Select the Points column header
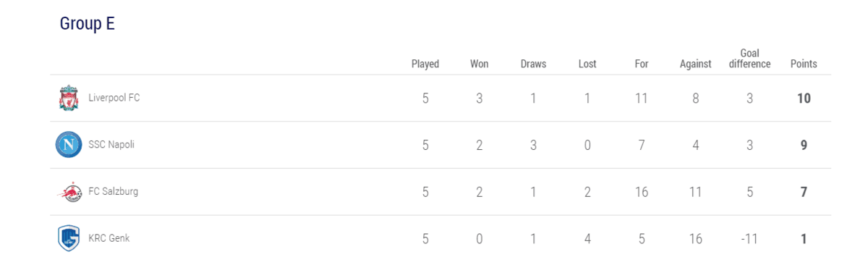Viewport: 868px width, 265px height. [x=804, y=64]
